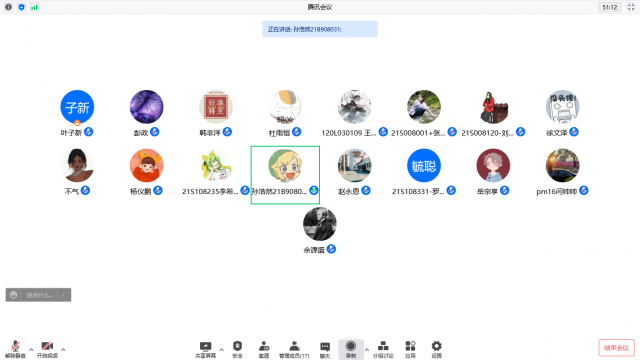The width and height of the screenshot is (640, 360).
Task: Open the settings gear in toolbar
Action: 436,349
